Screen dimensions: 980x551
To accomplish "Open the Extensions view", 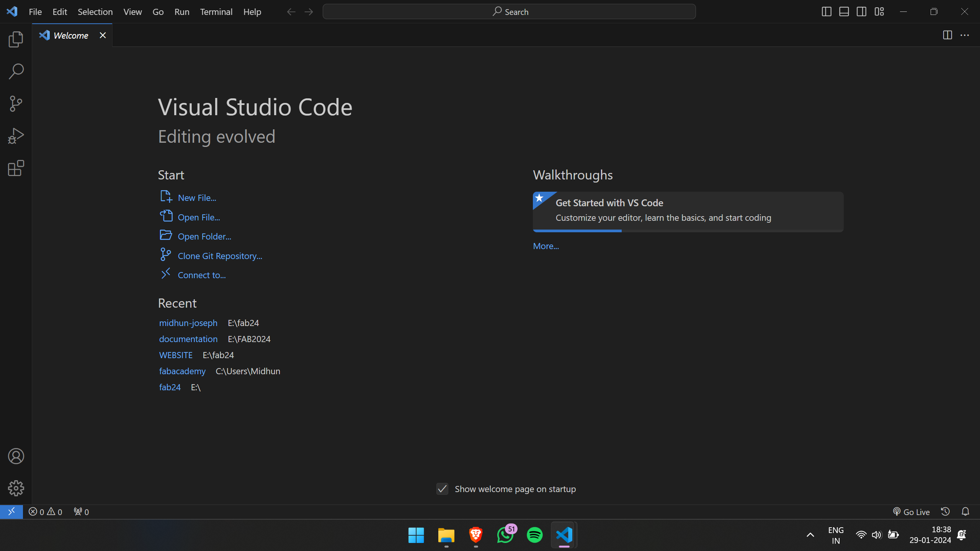I will coord(16,168).
